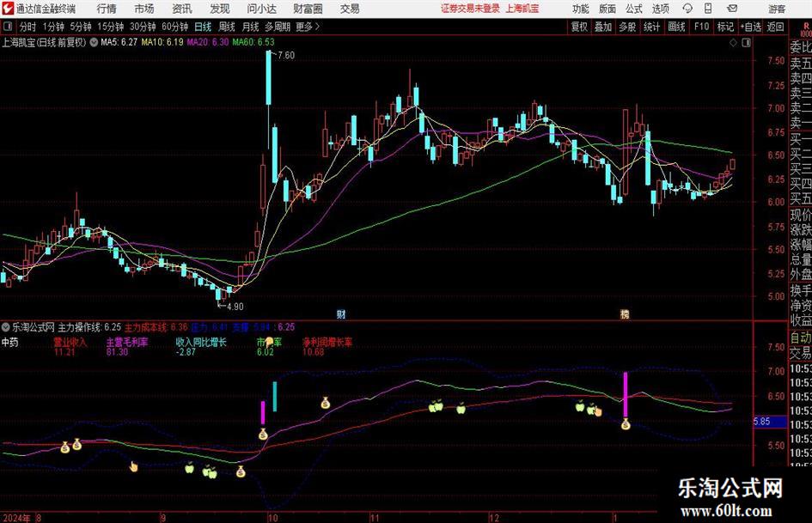Click the 营业收入 label in sub-chart

point(70,343)
